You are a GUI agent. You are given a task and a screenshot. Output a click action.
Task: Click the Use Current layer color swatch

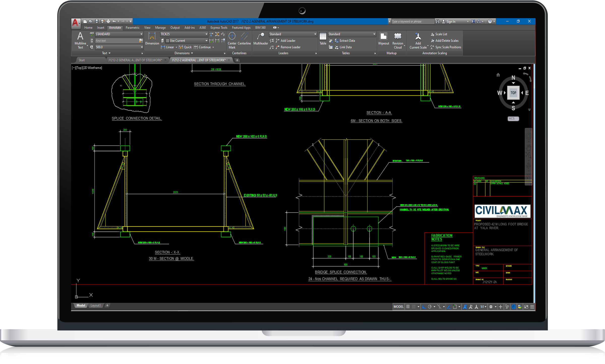[x=167, y=41]
